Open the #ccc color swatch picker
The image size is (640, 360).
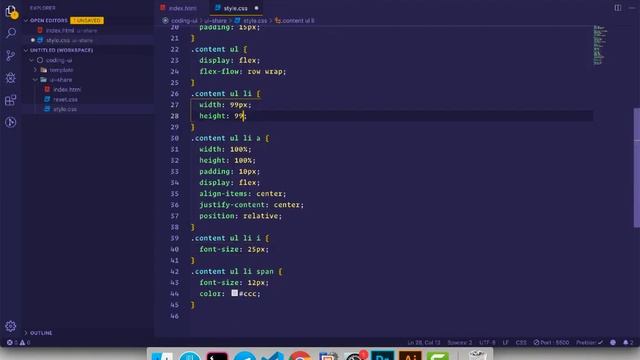pos(234,293)
